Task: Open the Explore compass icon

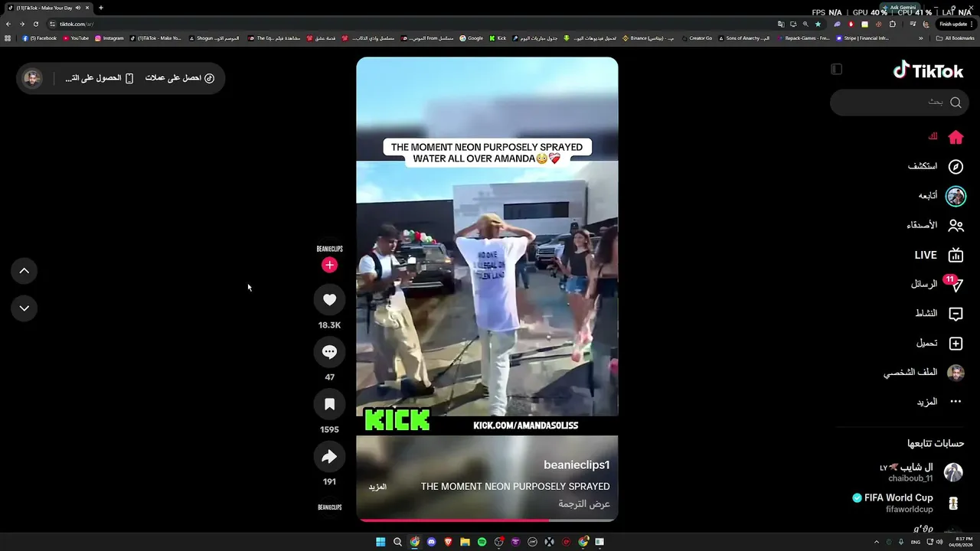Action: 955,167
